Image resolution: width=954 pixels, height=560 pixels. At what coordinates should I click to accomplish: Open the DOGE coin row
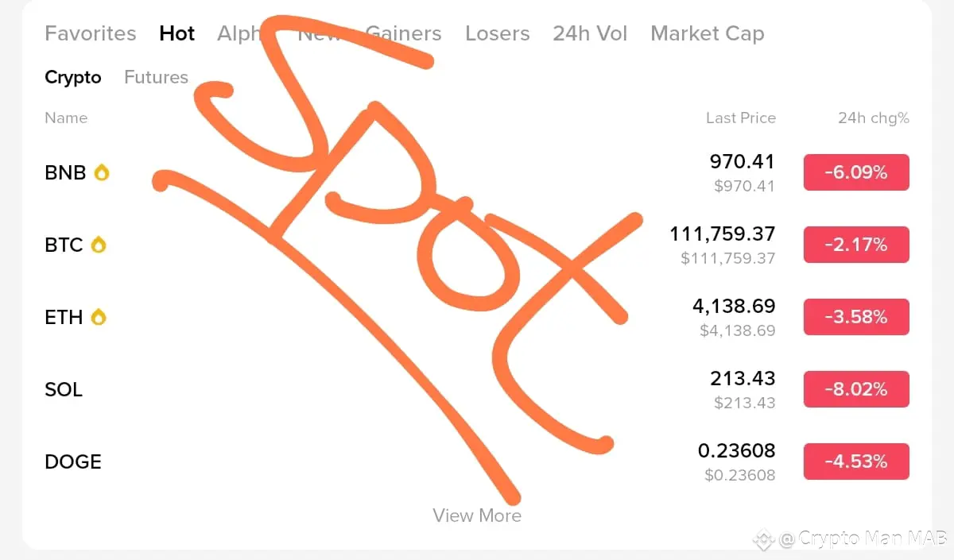[477, 462]
